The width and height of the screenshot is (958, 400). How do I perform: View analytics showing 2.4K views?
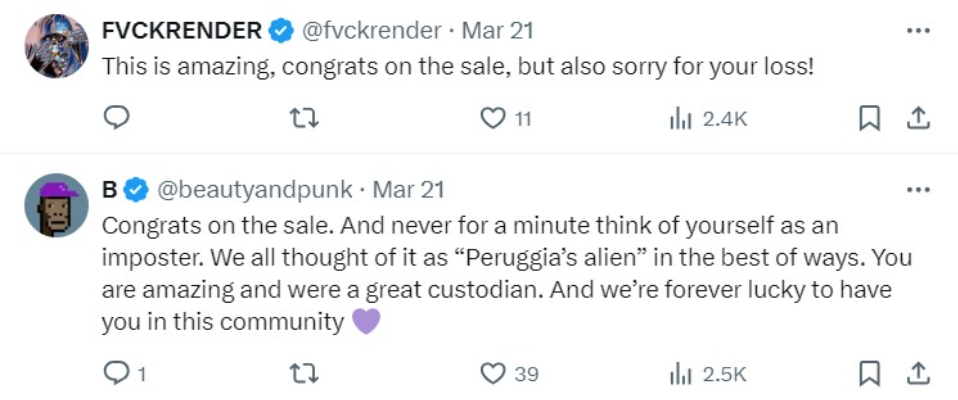click(708, 118)
